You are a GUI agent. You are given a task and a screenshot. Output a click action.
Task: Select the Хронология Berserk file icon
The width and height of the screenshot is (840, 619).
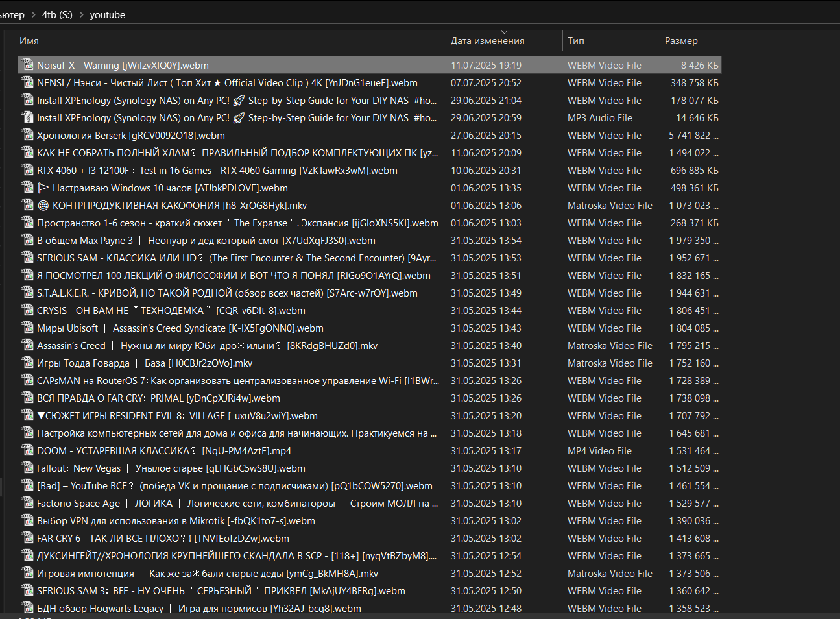[x=27, y=135]
